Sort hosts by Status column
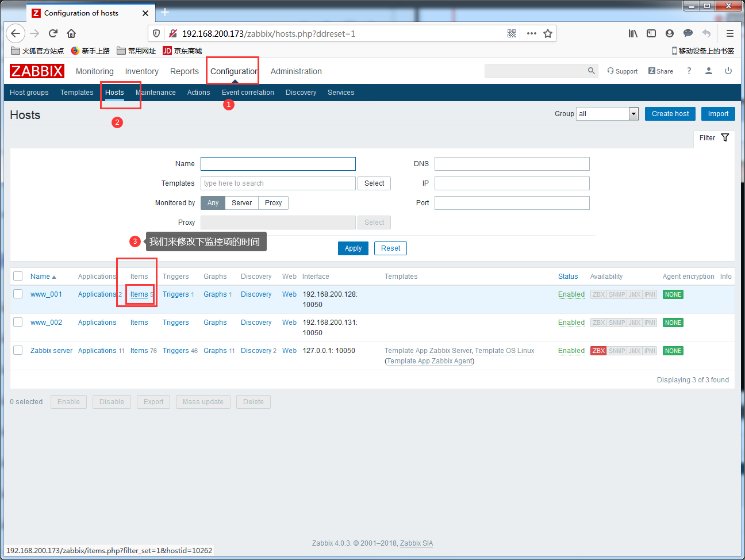The image size is (745, 560). click(x=568, y=277)
